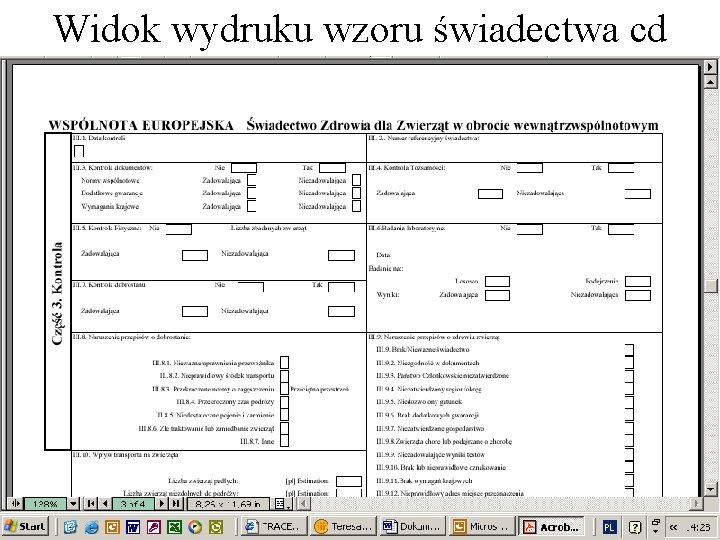Viewport: 720px width, 540px height.
Task: Click the vertical scrollbar up arrow
Action: [x=711, y=82]
